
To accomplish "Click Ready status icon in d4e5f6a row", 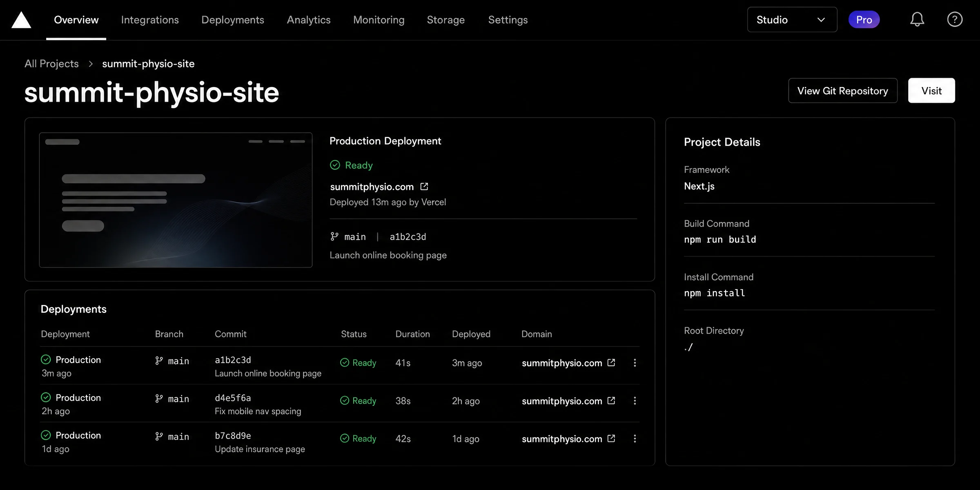I will [345, 401].
